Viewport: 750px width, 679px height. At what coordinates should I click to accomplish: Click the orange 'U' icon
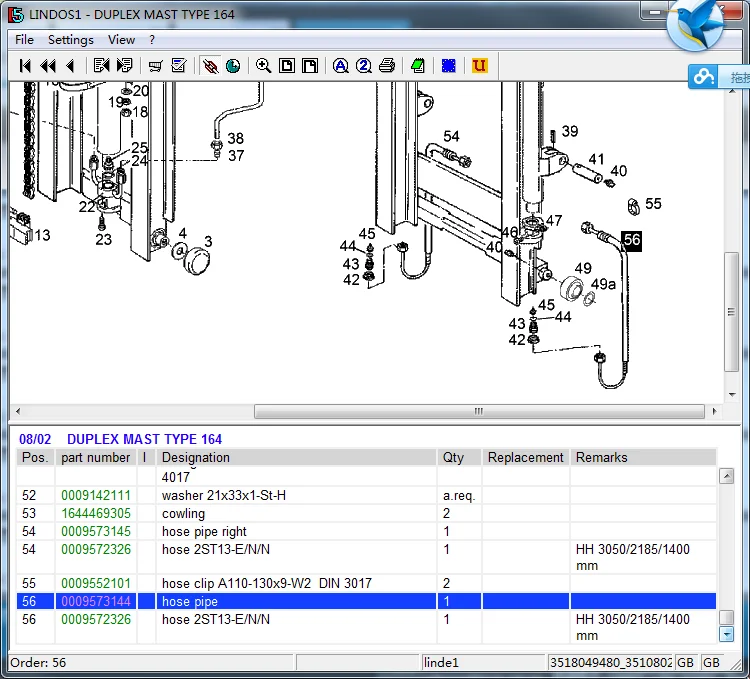(479, 66)
